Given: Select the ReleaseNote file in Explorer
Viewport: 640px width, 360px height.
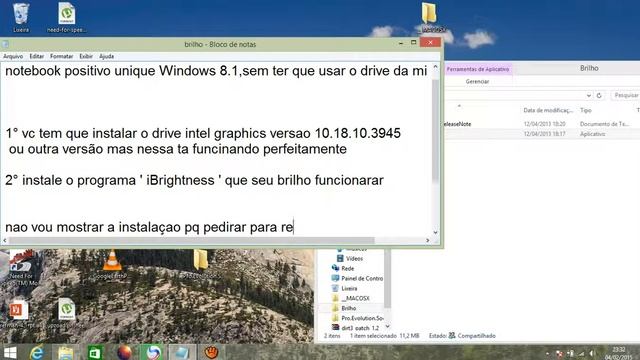Looking at the screenshot, I should (x=458, y=124).
